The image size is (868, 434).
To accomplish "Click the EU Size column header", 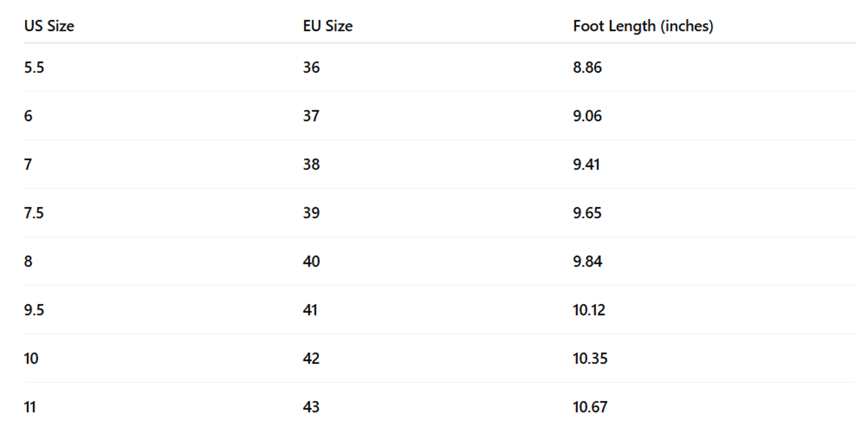I will (x=328, y=26).
